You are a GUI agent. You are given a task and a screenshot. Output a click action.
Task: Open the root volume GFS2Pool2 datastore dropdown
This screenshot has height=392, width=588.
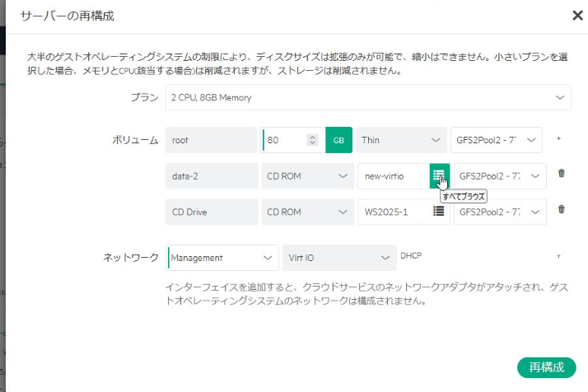497,140
